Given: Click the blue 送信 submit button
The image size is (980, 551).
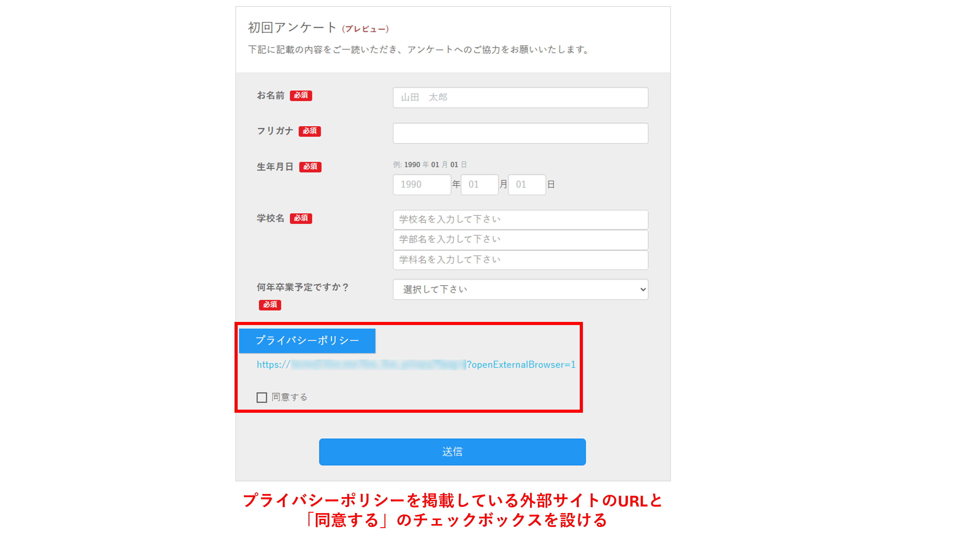Looking at the screenshot, I should [452, 452].
